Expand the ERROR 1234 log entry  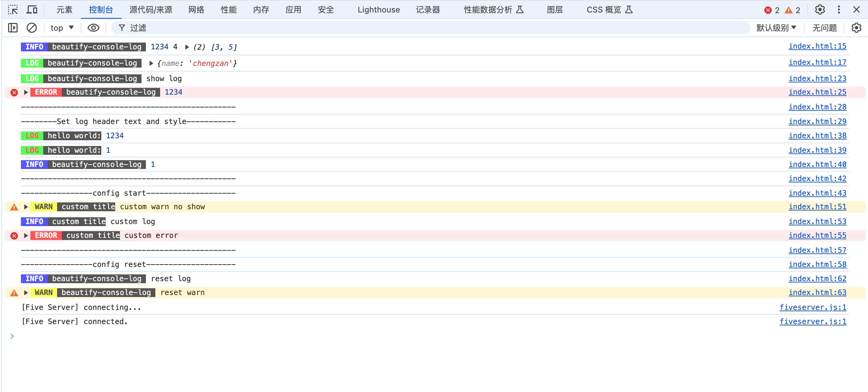pos(26,92)
